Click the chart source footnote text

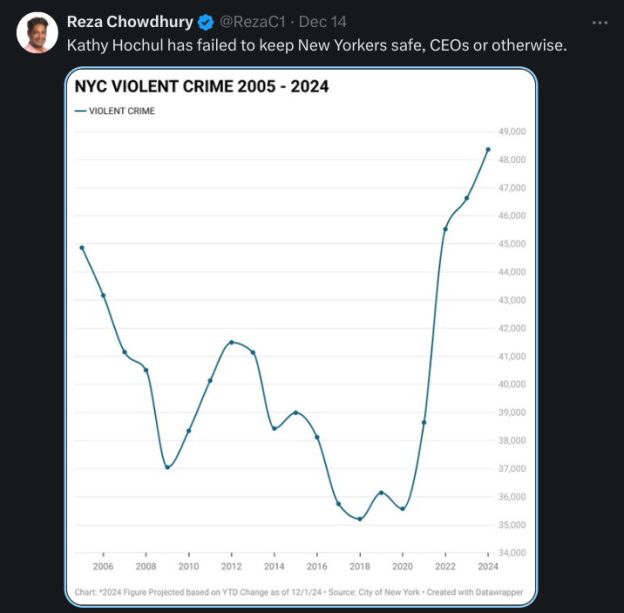click(299, 592)
